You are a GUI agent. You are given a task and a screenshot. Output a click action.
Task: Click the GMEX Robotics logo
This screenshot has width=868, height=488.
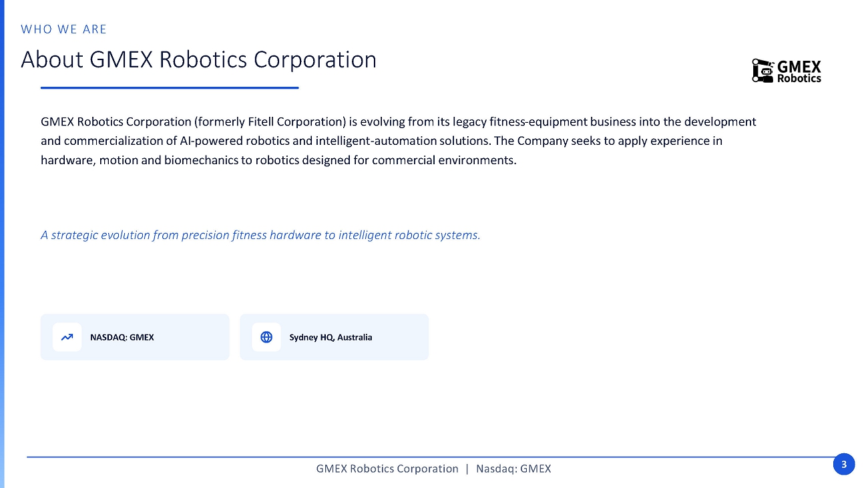point(787,71)
